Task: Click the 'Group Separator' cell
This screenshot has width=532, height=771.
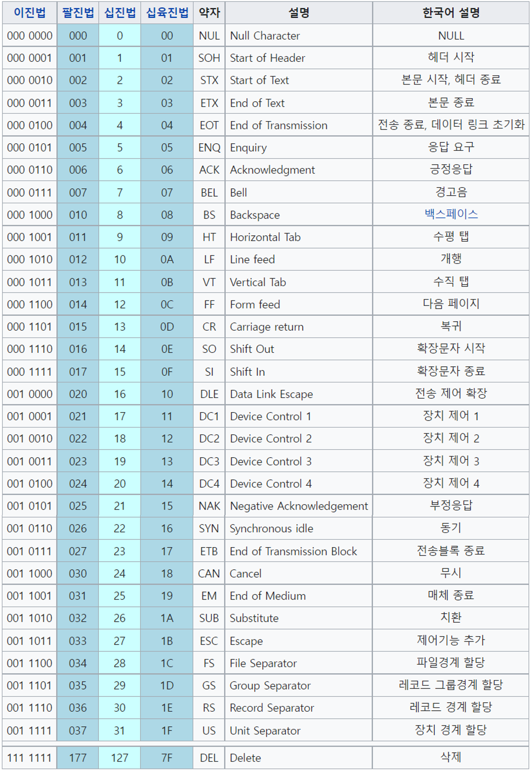Action: [299, 685]
